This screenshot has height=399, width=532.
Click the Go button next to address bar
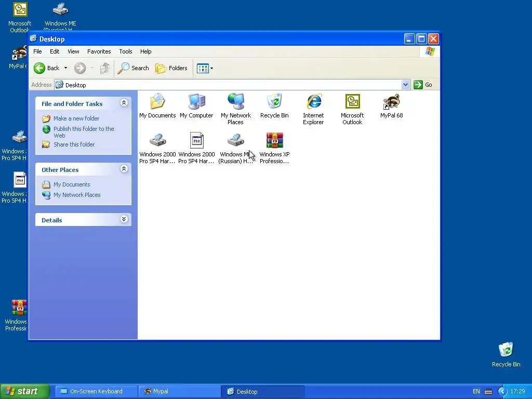[423, 85]
